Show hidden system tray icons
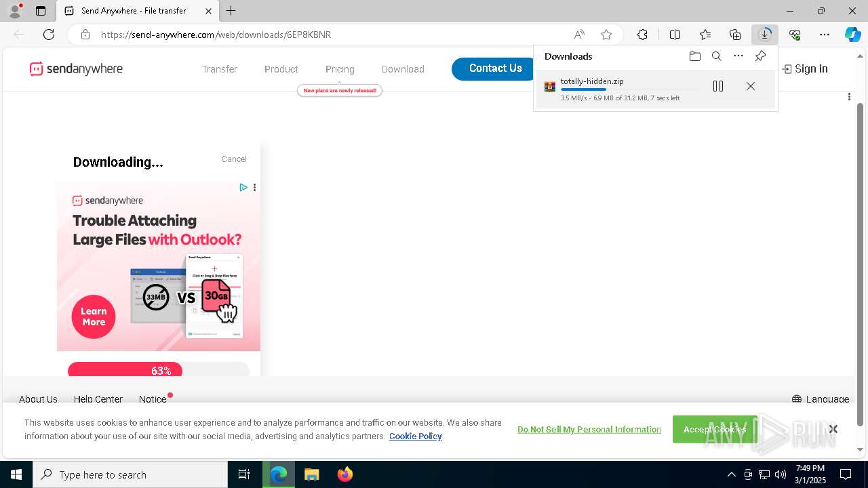This screenshot has width=868, height=488. pyautogui.click(x=731, y=474)
